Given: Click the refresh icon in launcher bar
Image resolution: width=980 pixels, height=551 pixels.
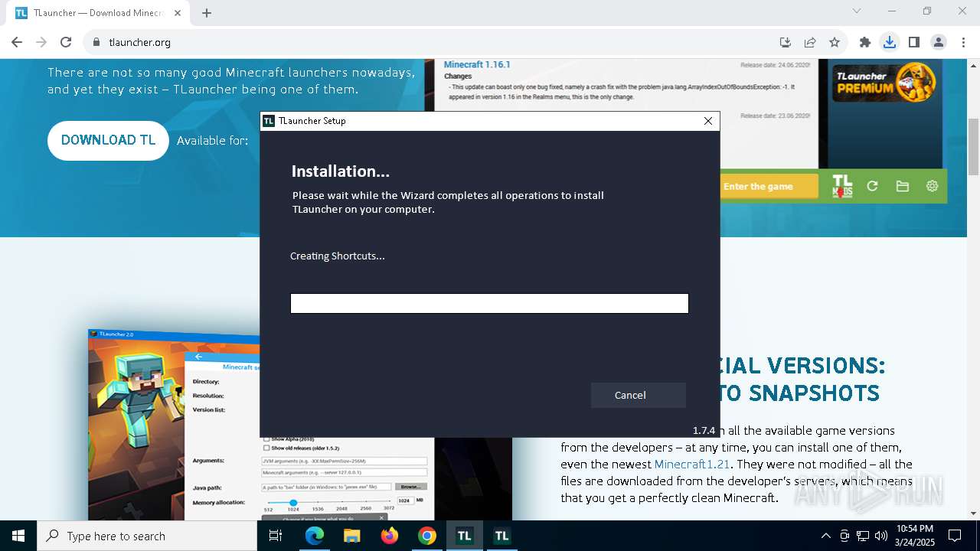Looking at the screenshot, I should (872, 186).
